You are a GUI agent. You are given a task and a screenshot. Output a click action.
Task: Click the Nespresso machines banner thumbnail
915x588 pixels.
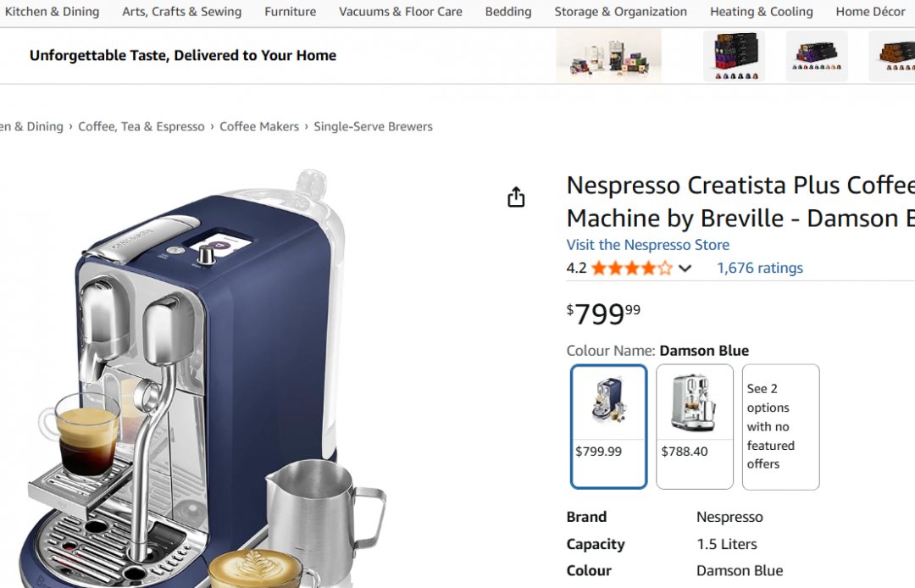[608, 56]
